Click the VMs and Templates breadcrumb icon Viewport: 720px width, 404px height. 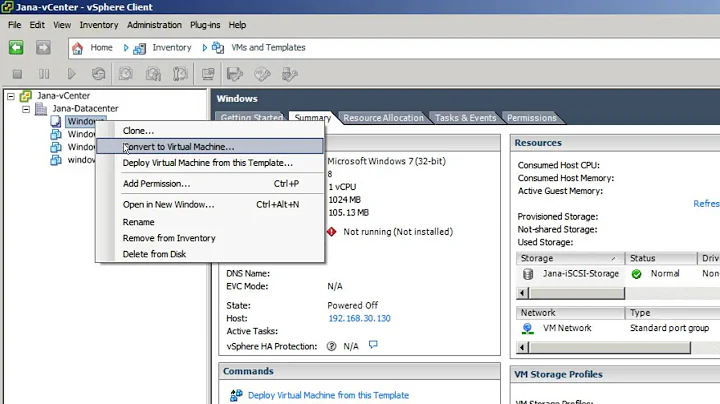[218, 48]
